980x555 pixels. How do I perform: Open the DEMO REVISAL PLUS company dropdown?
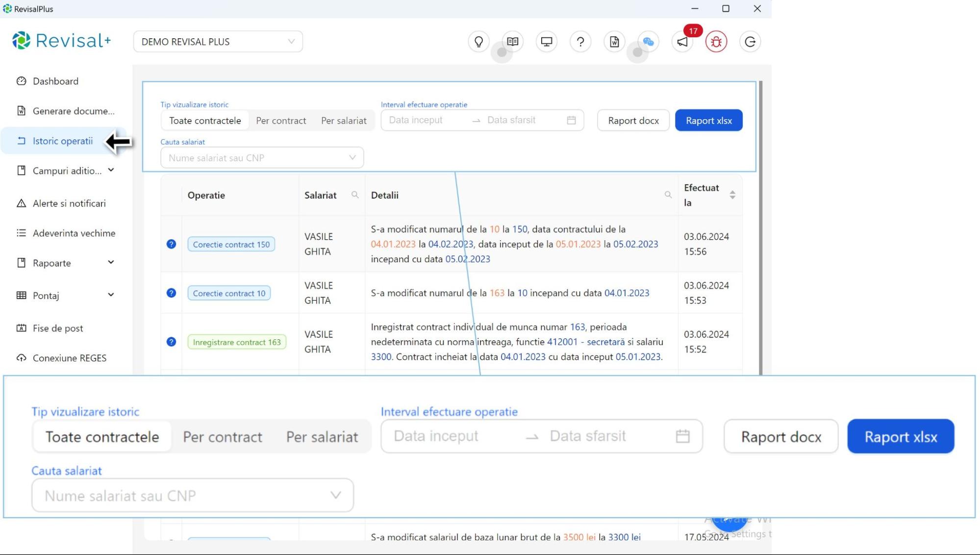pyautogui.click(x=218, y=42)
